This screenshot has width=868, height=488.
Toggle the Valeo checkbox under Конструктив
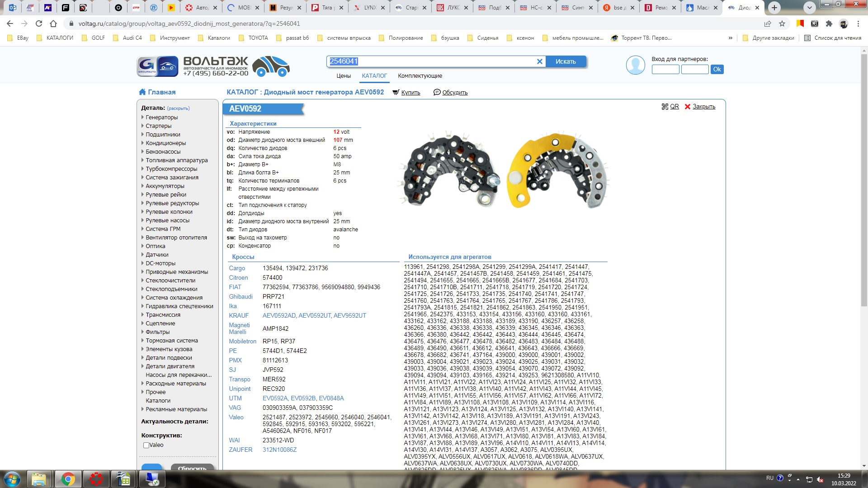pyautogui.click(x=146, y=445)
